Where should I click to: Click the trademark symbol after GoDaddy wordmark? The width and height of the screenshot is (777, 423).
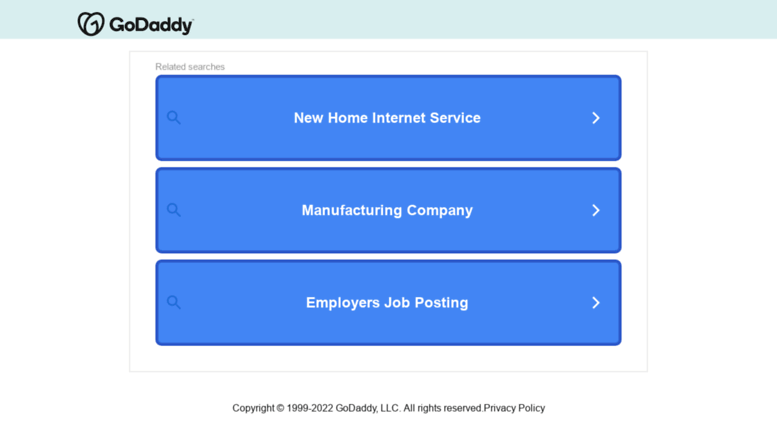coord(193,20)
